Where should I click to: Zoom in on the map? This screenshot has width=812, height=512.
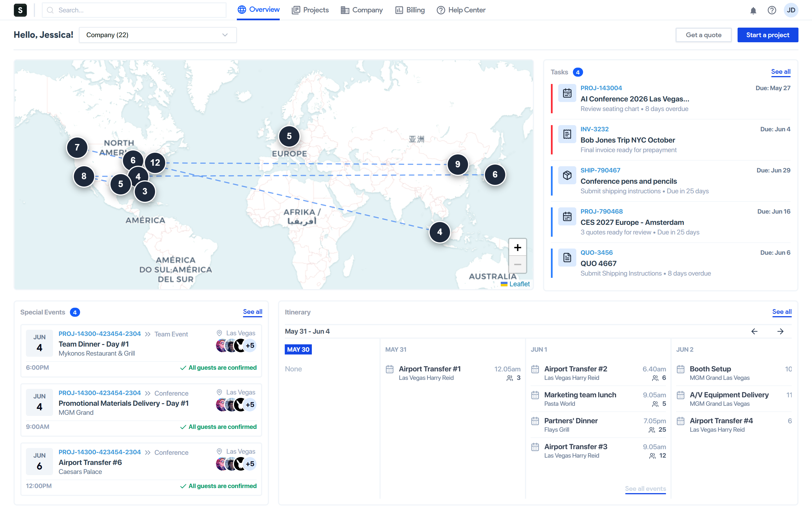[x=517, y=248]
